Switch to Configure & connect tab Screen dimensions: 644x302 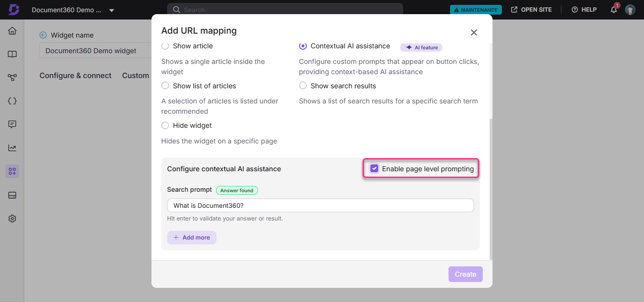click(x=75, y=76)
